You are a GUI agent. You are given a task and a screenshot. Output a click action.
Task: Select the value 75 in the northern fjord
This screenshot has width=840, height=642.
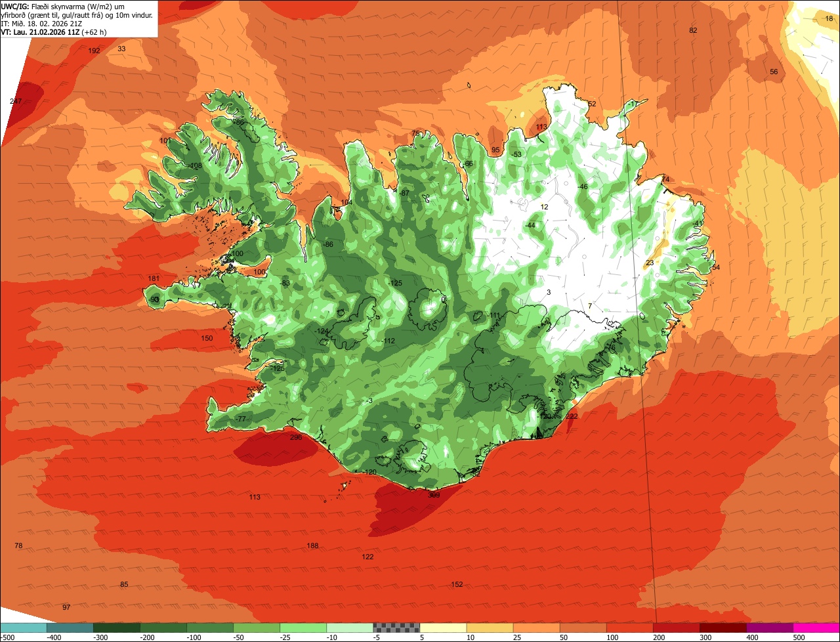[x=415, y=133]
